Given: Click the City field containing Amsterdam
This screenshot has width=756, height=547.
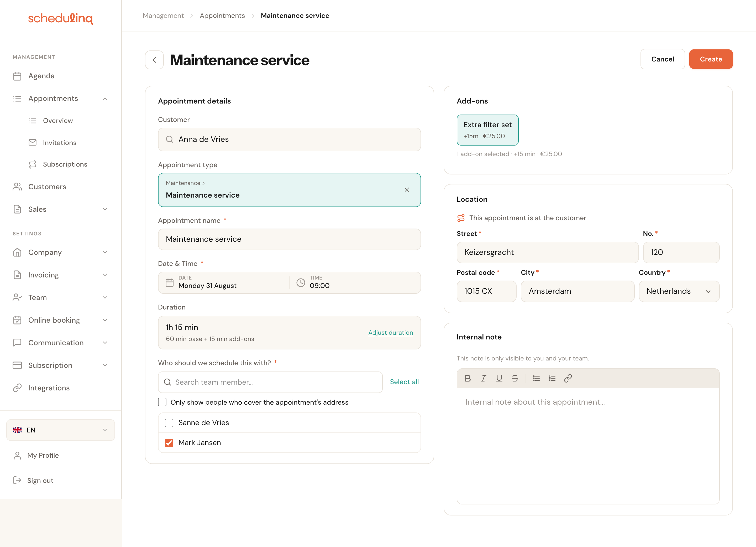Looking at the screenshot, I should [577, 291].
